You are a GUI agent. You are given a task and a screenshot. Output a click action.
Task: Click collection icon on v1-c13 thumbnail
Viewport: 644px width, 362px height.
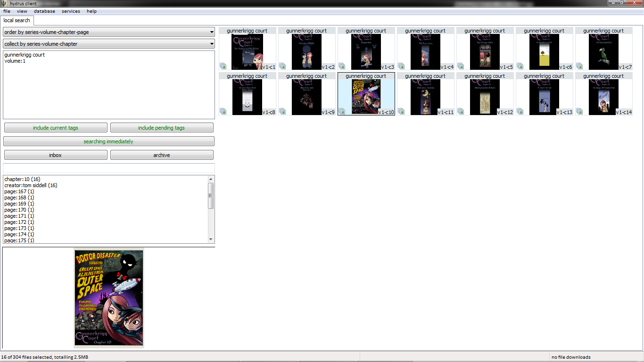click(x=520, y=112)
